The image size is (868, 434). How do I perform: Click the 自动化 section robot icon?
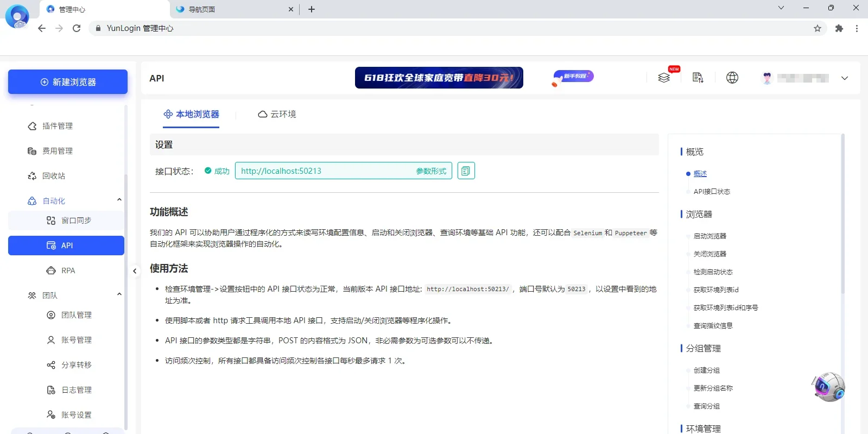tap(32, 201)
